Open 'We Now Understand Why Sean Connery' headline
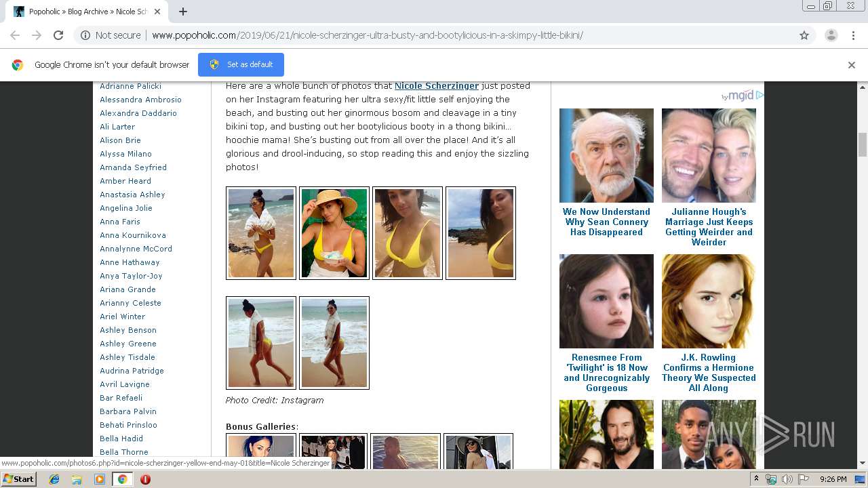 (x=606, y=222)
